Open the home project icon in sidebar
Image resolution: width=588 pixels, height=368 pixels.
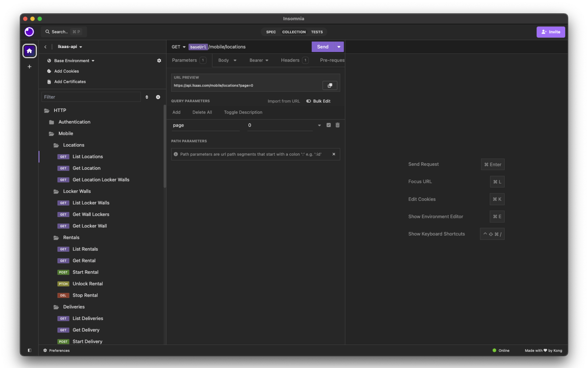tap(30, 51)
